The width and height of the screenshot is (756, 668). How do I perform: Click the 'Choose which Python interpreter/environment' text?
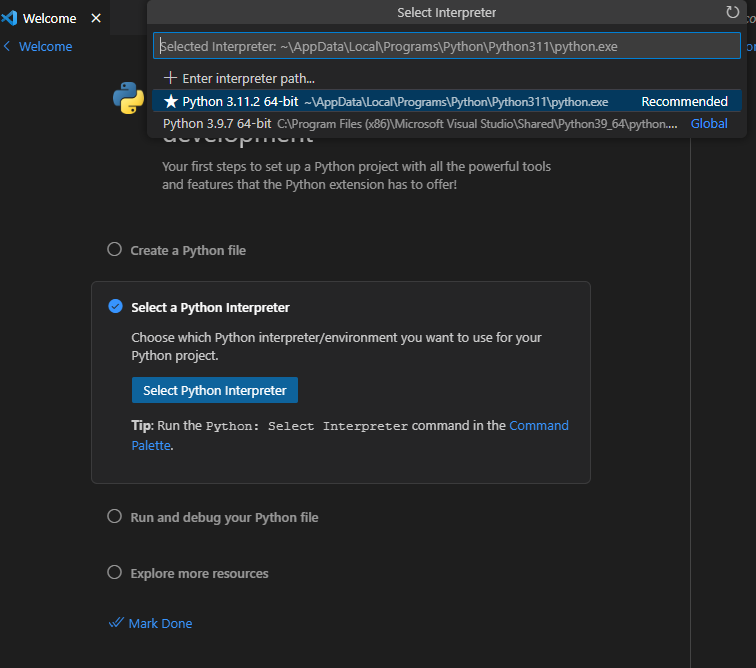(336, 346)
